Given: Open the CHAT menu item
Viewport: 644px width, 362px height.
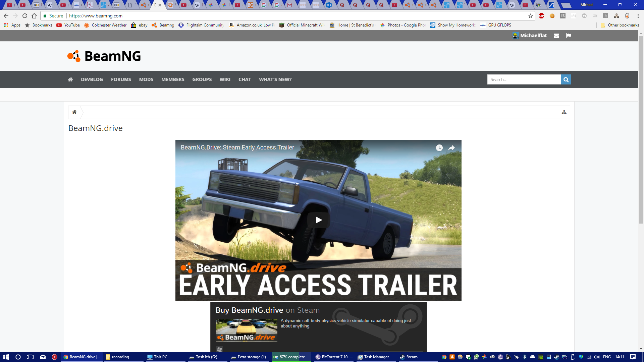Looking at the screenshot, I should [245, 79].
